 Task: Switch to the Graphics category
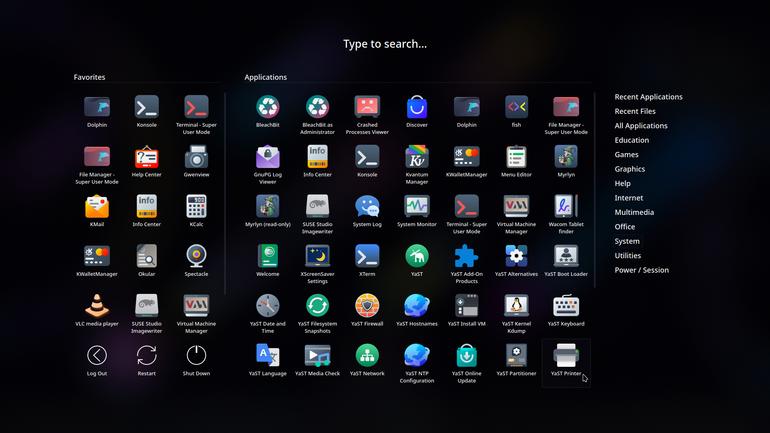click(x=630, y=169)
